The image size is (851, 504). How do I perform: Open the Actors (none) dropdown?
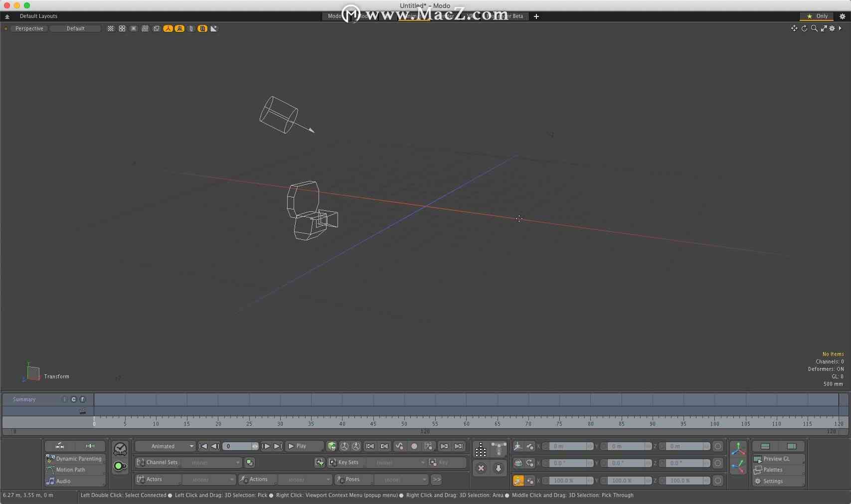[209, 480]
